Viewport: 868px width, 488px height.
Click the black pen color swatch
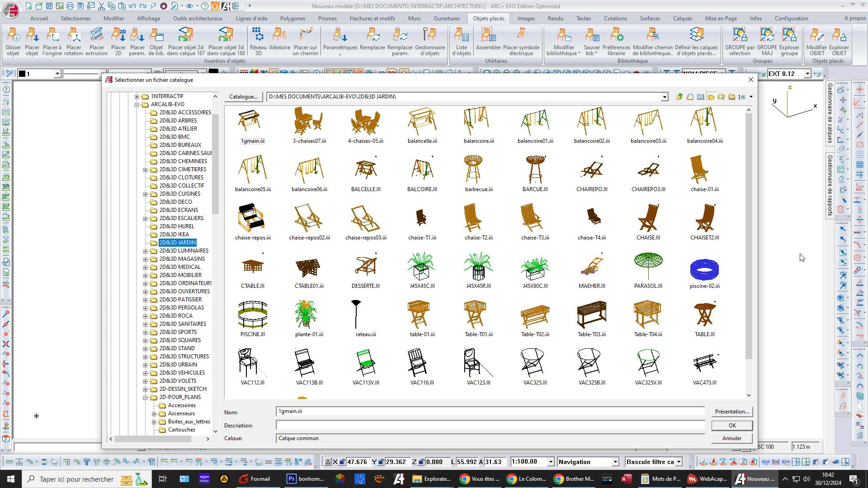[x=22, y=74]
